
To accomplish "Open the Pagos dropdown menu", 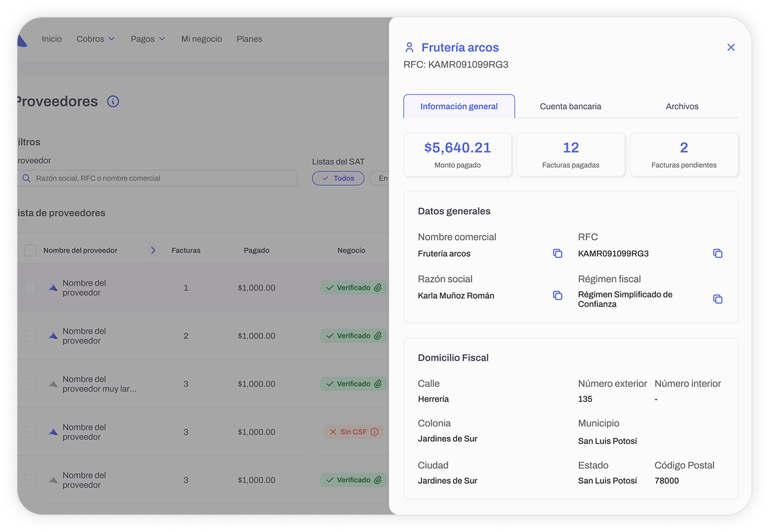I will coord(148,39).
